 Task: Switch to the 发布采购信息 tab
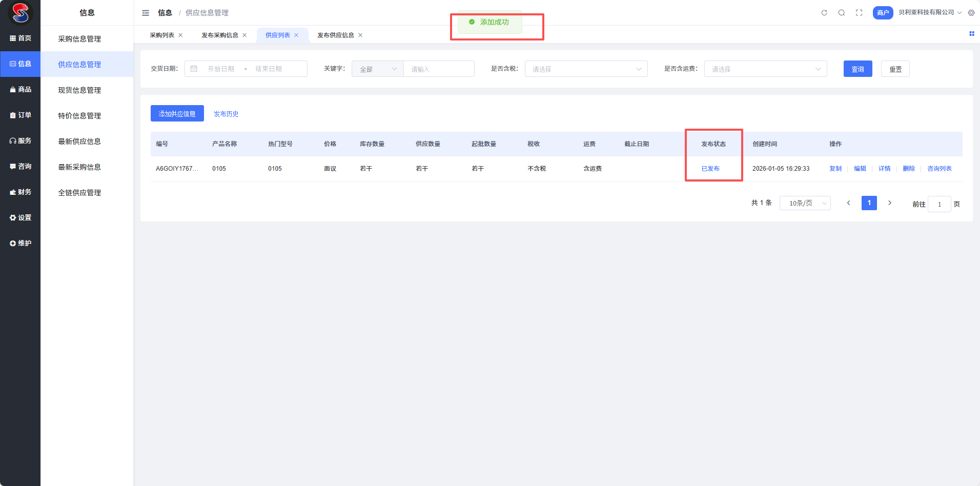point(220,35)
